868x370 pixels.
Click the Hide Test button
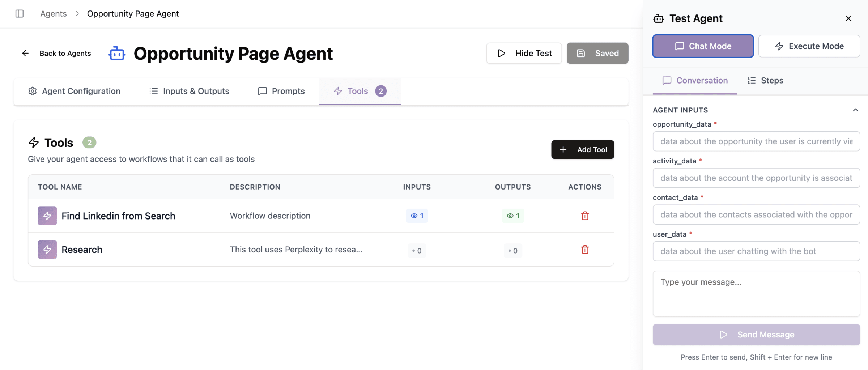tap(524, 53)
